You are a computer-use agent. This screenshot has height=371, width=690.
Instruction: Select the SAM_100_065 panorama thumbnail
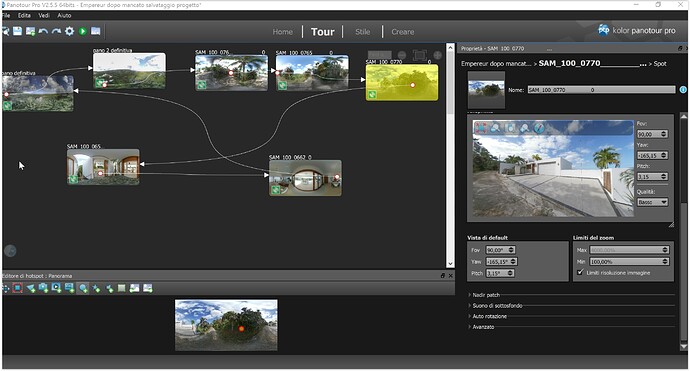(103, 167)
